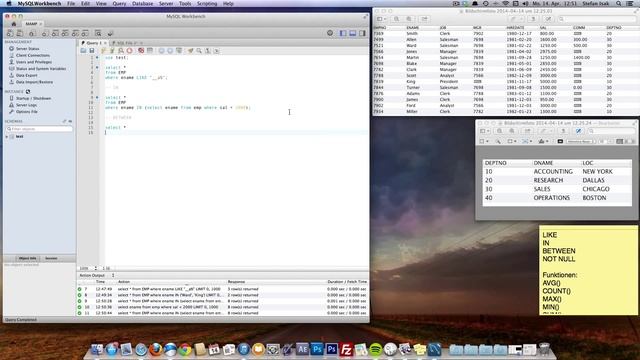Click the home icon tab
Viewport: 640px width, 360px height.
13,24
